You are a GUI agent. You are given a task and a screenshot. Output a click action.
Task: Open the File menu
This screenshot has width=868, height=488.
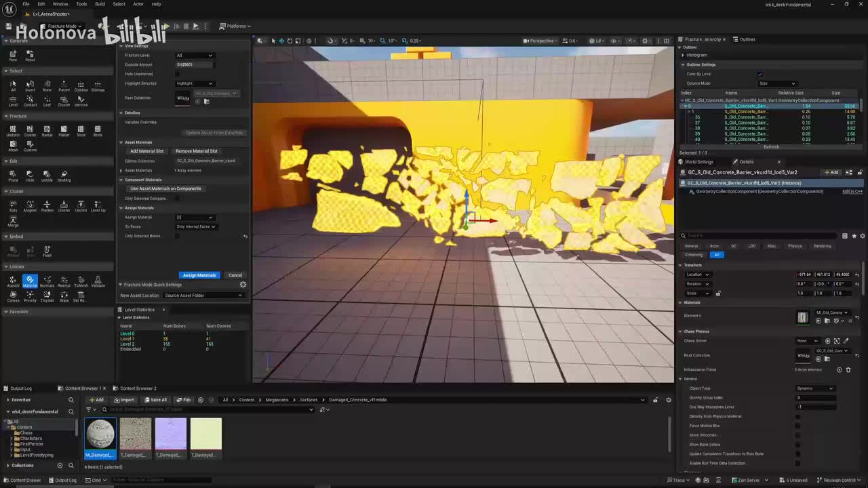(x=26, y=4)
